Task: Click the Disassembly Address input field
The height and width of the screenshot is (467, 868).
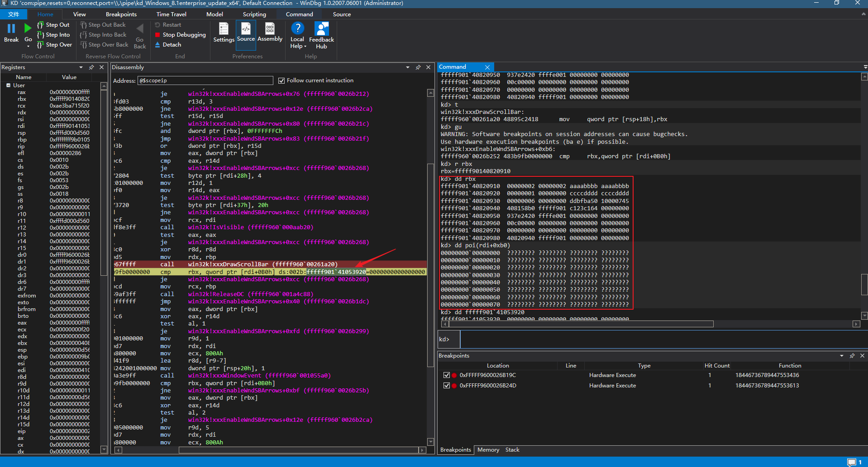Action: [205, 80]
